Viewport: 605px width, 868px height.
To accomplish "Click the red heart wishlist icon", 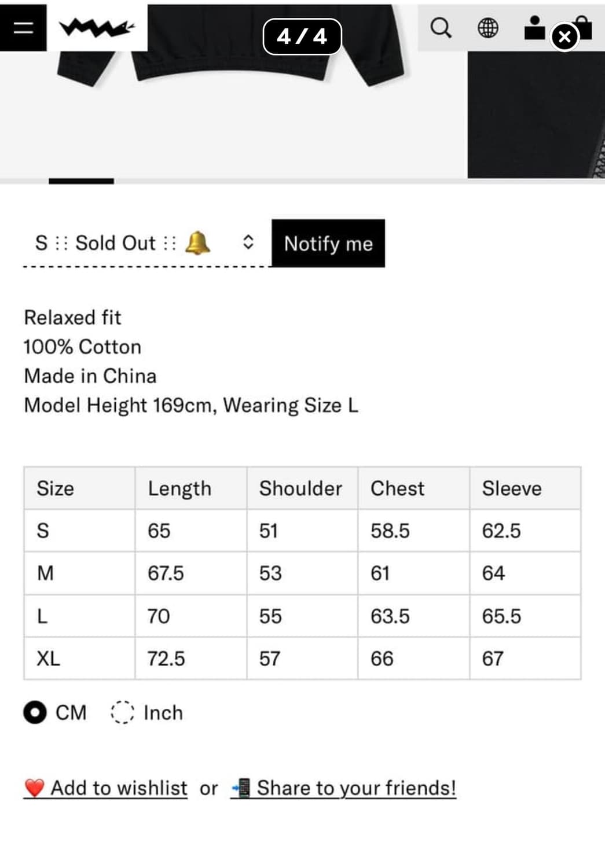I will coord(35,788).
